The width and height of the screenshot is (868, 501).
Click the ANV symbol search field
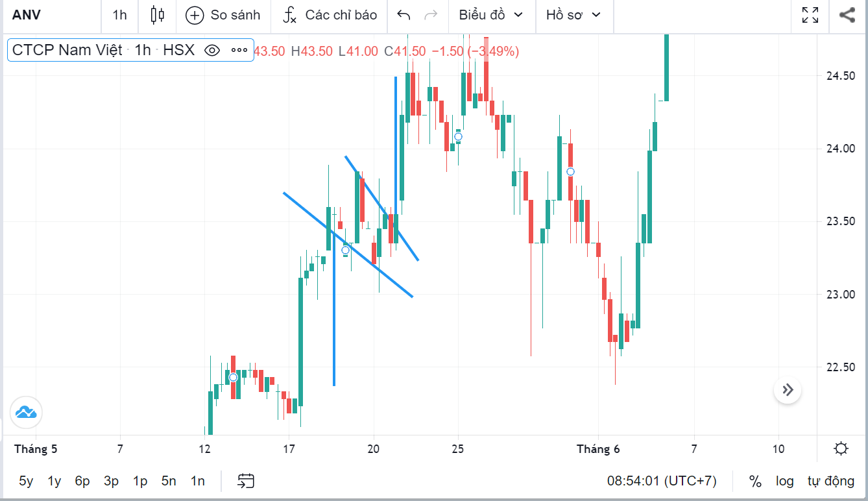pos(51,15)
